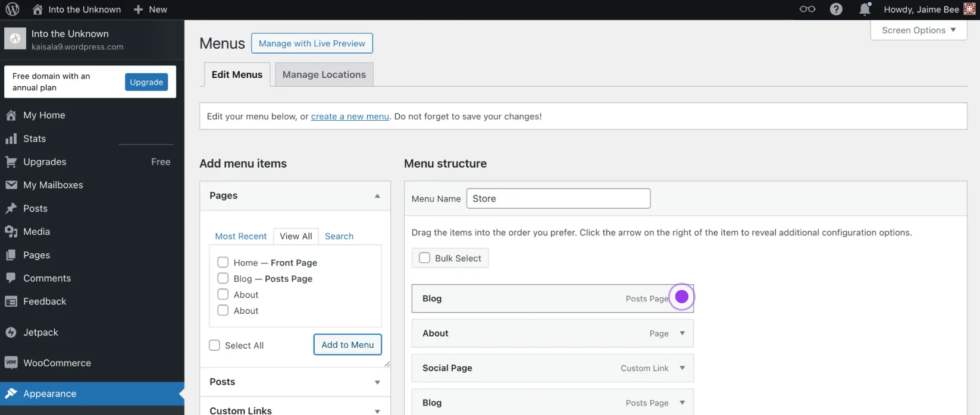980x415 pixels.
Task: Select the View All pages tab
Action: tap(296, 236)
